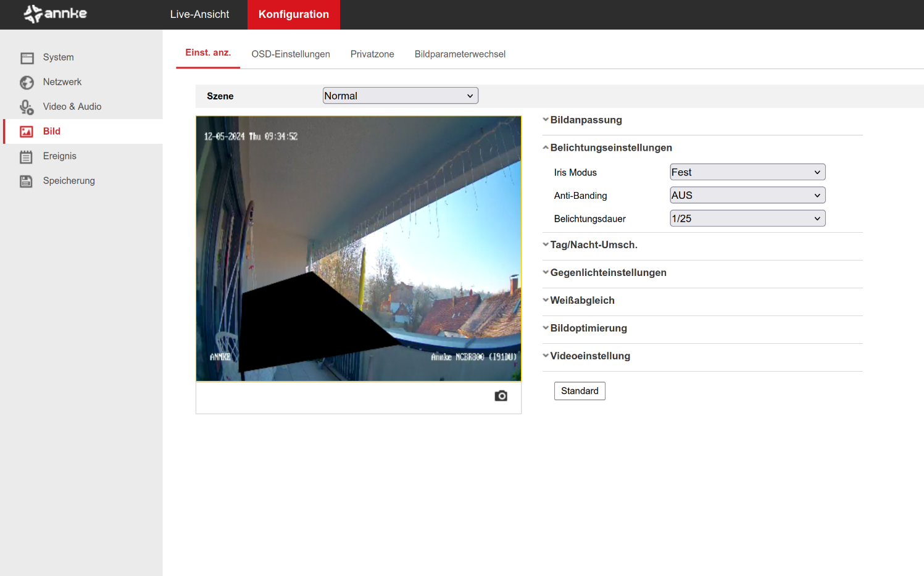Open the Iris Modus dropdown
Viewport: 924px width, 576px height.
[x=747, y=172]
